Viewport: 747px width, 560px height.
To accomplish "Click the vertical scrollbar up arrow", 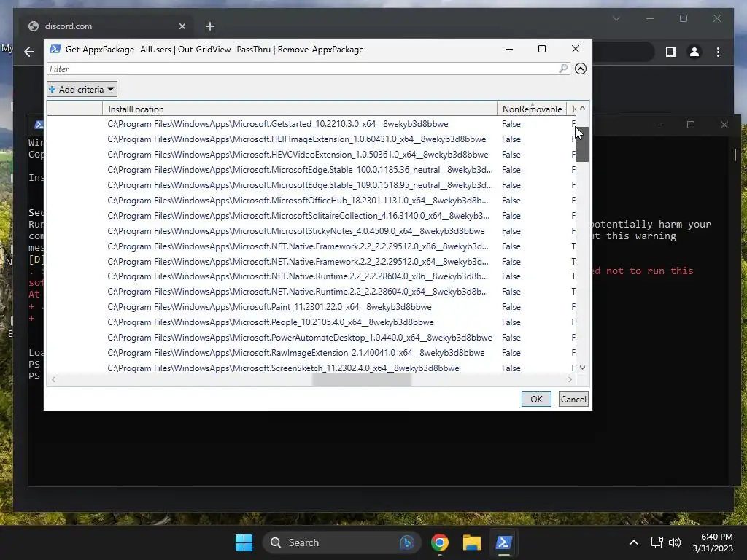I will tap(582, 109).
